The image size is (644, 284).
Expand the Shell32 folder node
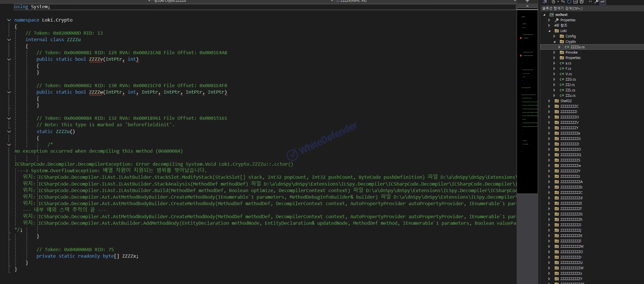tap(549, 101)
